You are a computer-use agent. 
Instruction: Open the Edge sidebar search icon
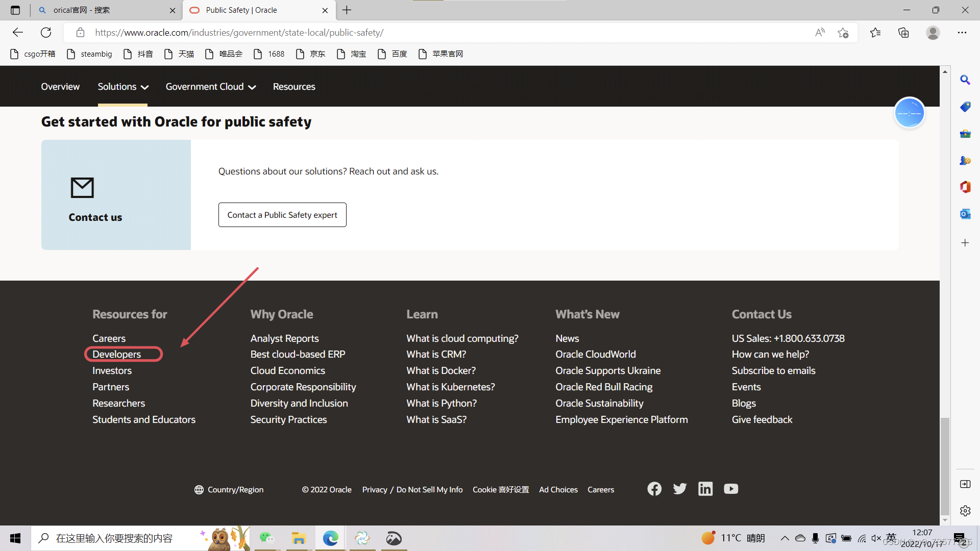(x=965, y=80)
